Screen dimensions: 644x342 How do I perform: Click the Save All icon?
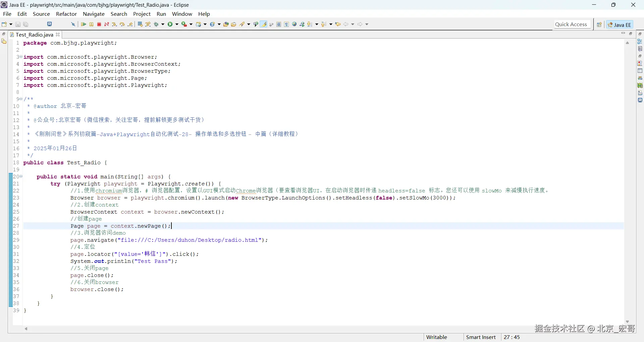[x=26, y=24]
